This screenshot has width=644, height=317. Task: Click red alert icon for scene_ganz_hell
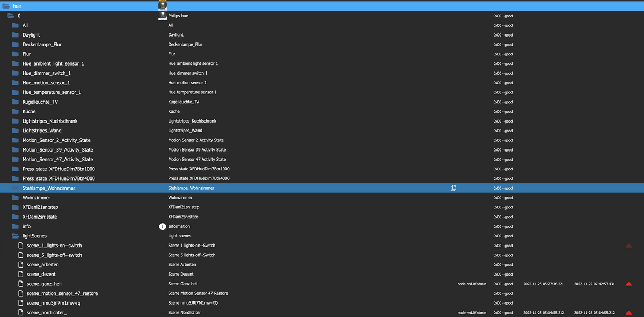tap(628, 284)
